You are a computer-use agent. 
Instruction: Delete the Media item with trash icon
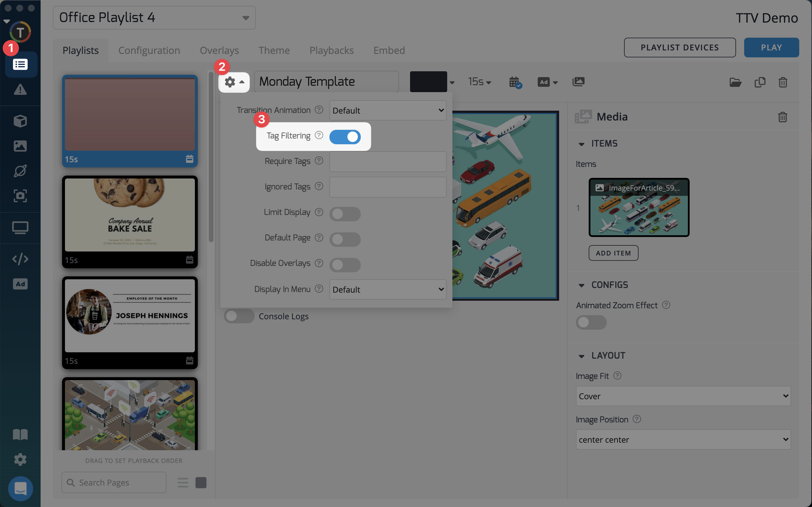pyautogui.click(x=782, y=117)
